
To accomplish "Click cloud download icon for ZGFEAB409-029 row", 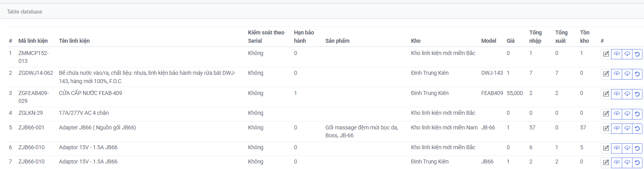I will click(x=627, y=94).
